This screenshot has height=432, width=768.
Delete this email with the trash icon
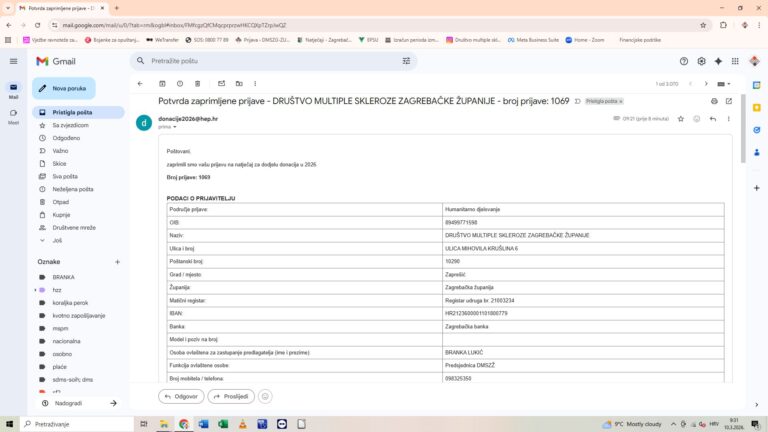[198, 84]
